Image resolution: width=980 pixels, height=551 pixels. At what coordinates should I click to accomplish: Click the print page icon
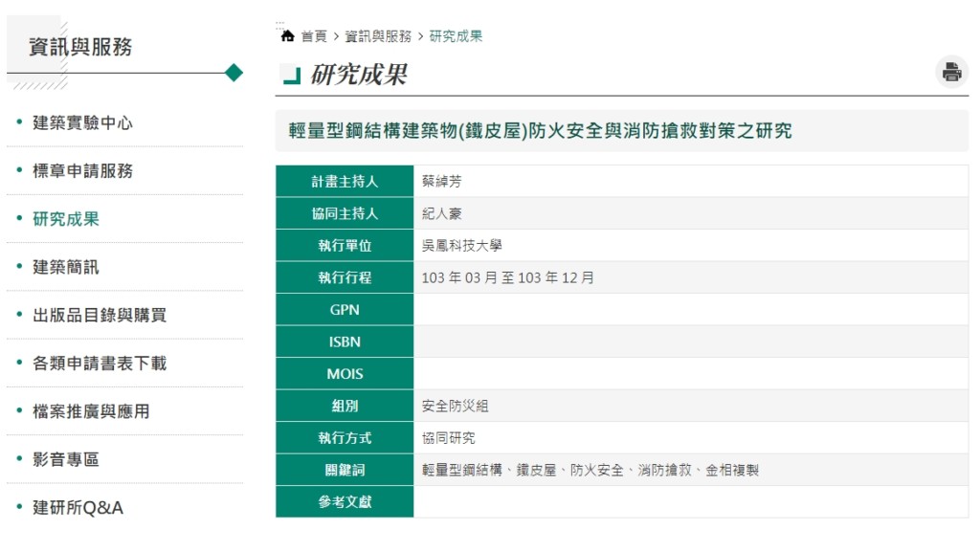[951, 72]
